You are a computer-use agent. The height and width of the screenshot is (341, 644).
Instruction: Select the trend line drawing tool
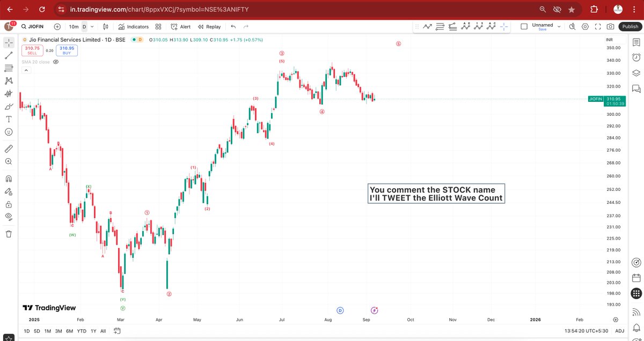(9, 55)
